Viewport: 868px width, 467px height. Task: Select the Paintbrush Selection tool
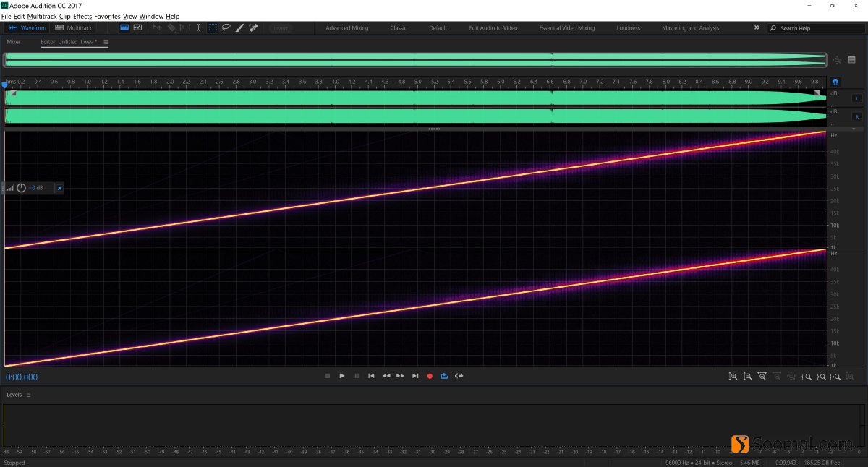239,27
